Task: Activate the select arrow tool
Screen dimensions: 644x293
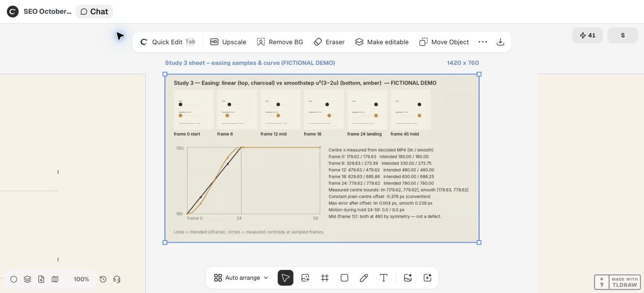Action: [286, 278]
